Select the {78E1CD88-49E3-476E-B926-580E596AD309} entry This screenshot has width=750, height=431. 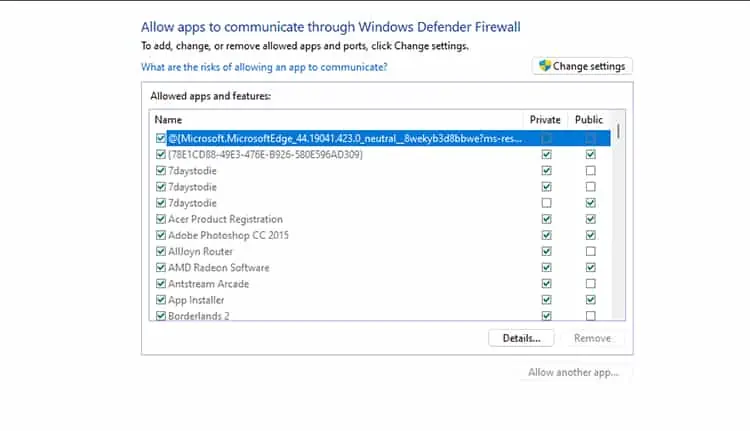(x=265, y=154)
